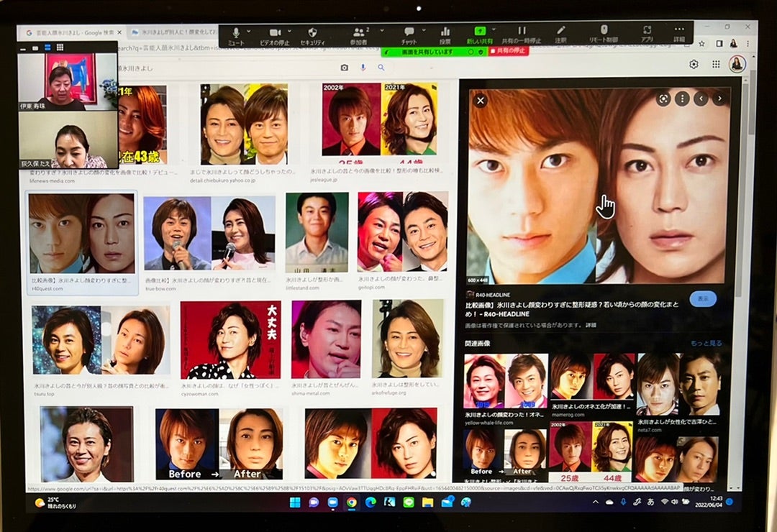Expand the video options chevron beside ビデオの停止
The width and height of the screenshot is (777, 532).
(289, 30)
